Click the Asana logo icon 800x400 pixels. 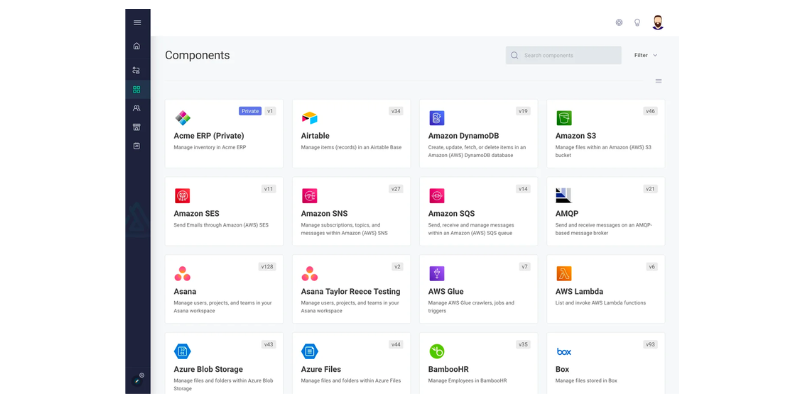pyautogui.click(x=182, y=273)
